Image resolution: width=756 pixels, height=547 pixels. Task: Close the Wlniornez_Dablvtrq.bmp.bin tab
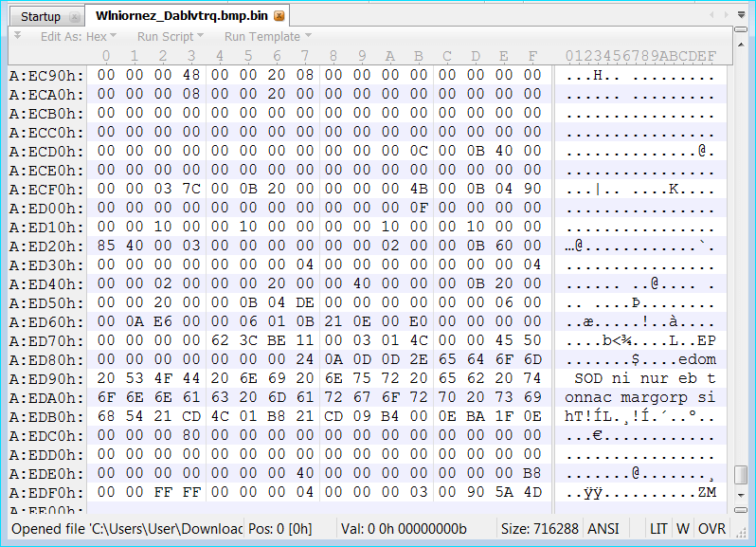pos(279,17)
